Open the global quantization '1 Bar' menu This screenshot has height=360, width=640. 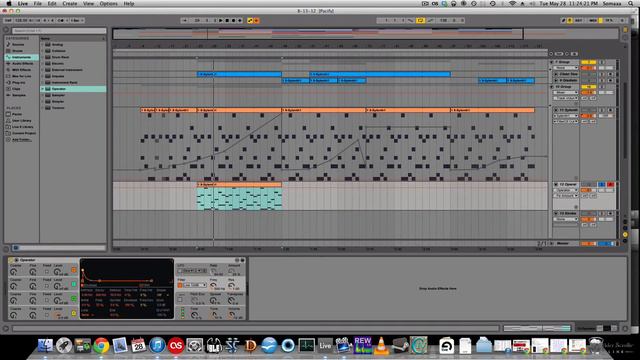coord(76,20)
